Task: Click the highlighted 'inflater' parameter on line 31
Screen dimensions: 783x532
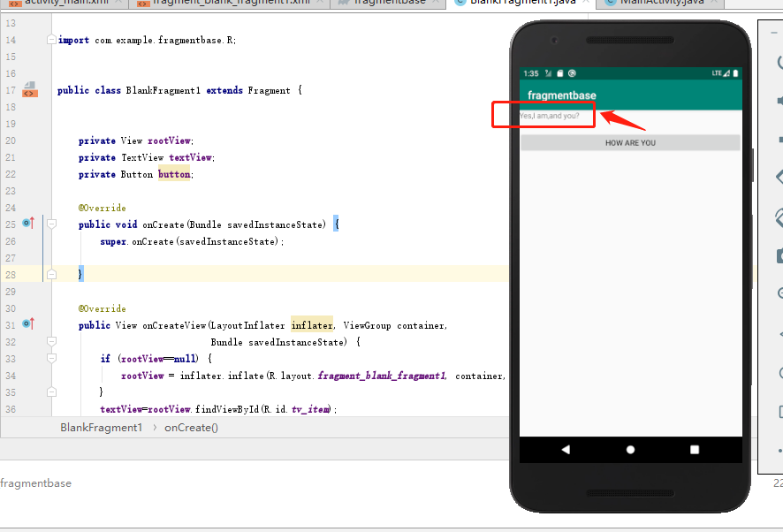Action: click(x=312, y=325)
